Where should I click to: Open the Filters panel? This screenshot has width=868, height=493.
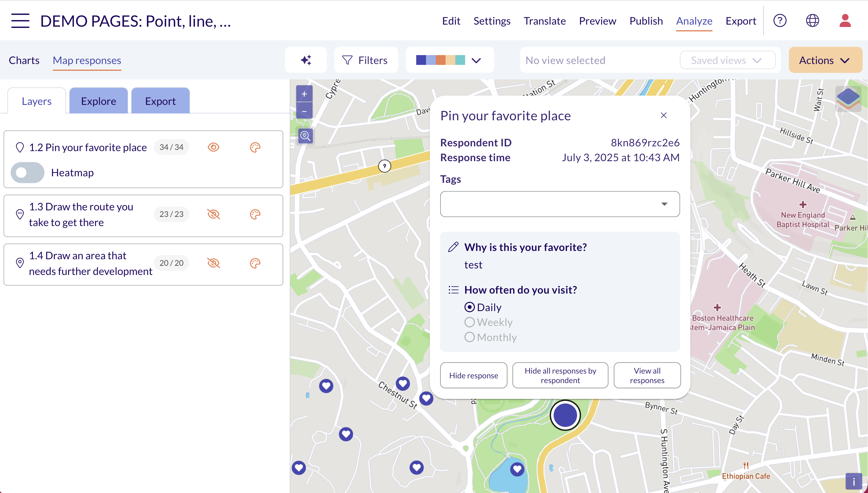[366, 60]
